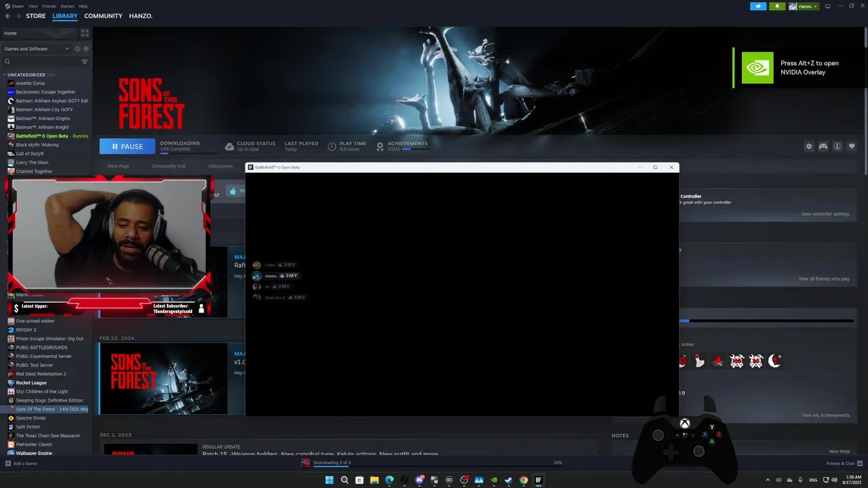Open game settings gear for Sons Of The Forest
The image size is (868, 488).
coord(808,146)
